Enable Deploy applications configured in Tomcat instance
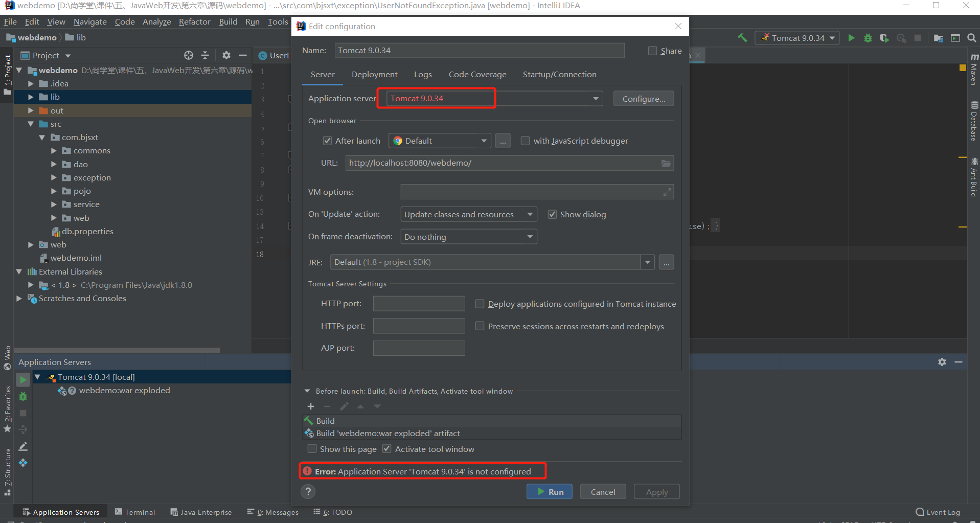The width and height of the screenshot is (980, 523). click(480, 304)
